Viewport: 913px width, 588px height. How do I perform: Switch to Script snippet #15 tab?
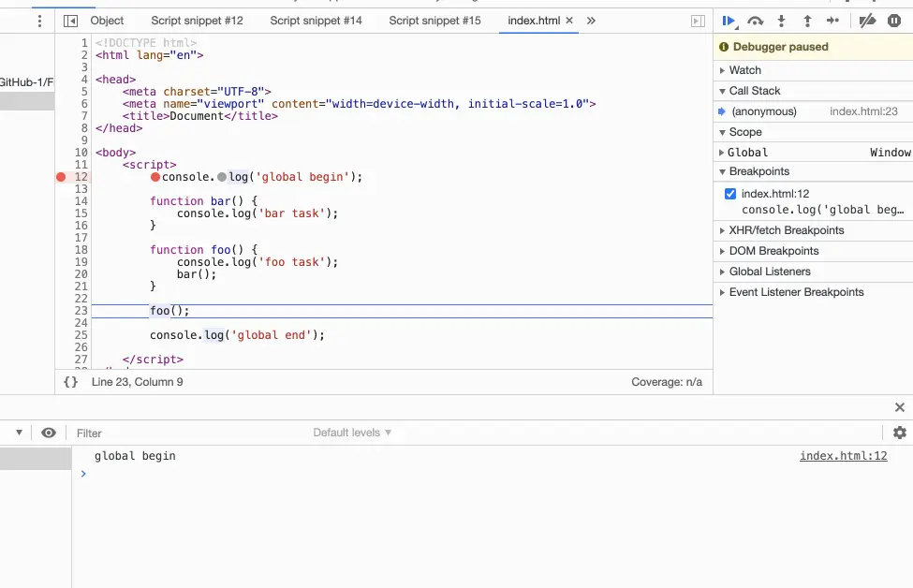(434, 21)
